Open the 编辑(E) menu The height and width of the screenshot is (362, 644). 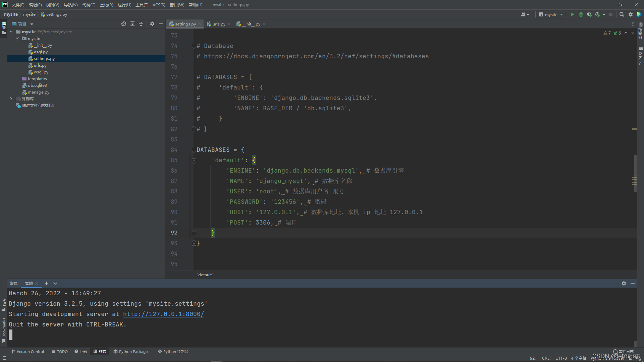(x=35, y=5)
